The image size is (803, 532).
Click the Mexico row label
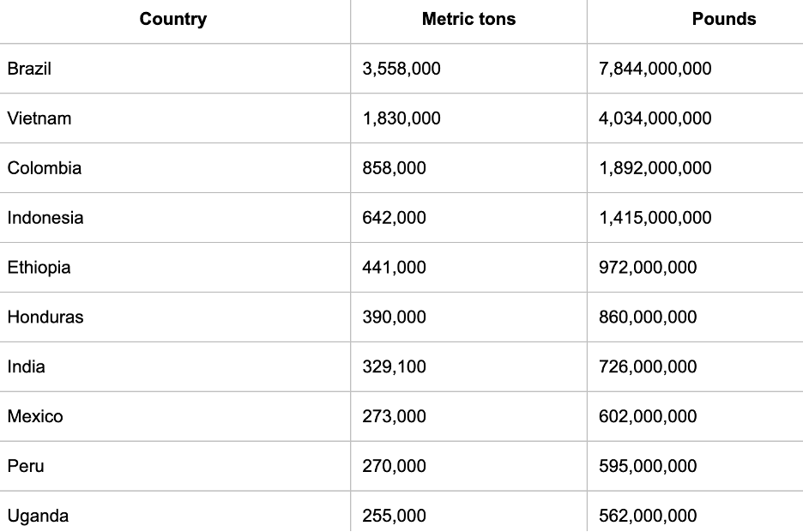pos(35,417)
